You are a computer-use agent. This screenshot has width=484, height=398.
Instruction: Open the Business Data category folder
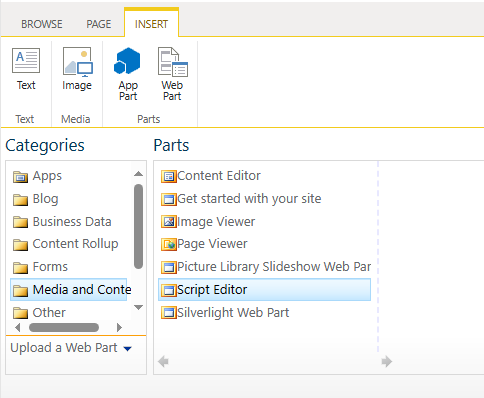pyautogui.click(x=62, y=222)
